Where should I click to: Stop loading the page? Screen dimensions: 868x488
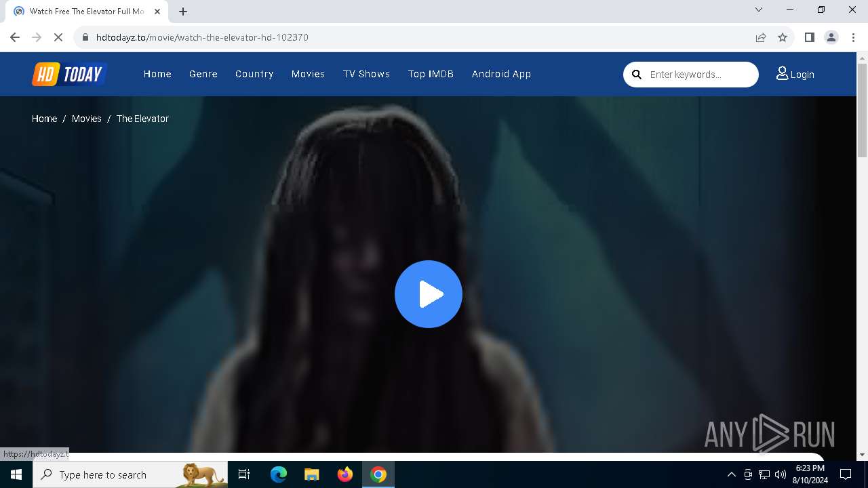pos(58,37)
